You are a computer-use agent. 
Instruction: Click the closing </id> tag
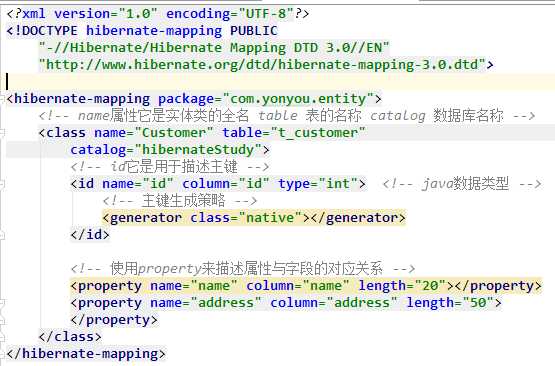90,235
